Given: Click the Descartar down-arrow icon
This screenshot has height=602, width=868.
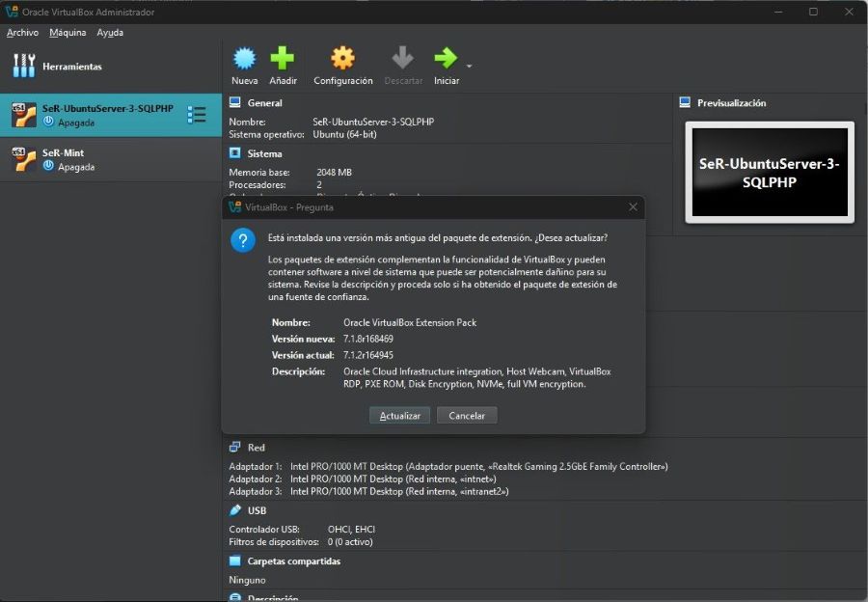Looking at the screenshot, I should pyautogui.click(x=402, y=58).
